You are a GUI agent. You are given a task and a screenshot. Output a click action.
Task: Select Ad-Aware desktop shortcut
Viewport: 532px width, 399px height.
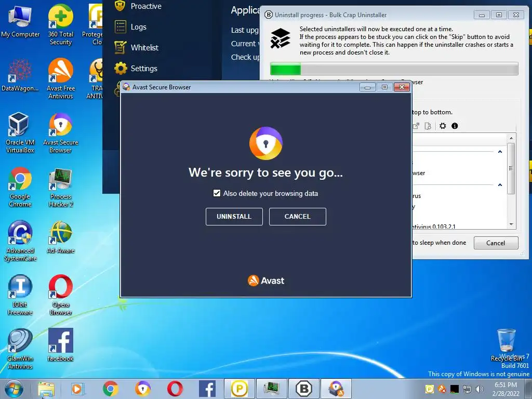[x=60, y=237]
